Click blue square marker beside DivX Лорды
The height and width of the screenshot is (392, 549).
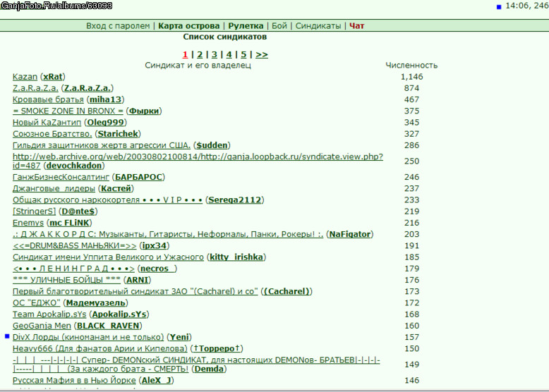click(x=7, y=336)
